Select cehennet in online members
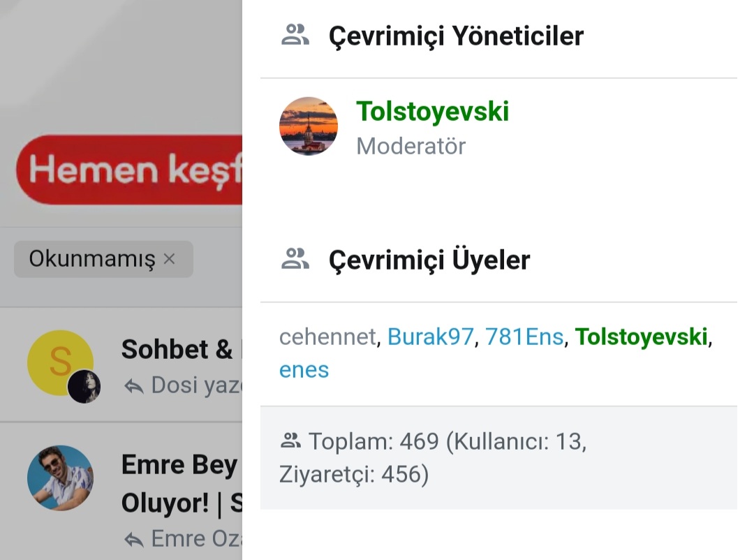Viewport: 754px width, 560px height. (x=327, y=337)
